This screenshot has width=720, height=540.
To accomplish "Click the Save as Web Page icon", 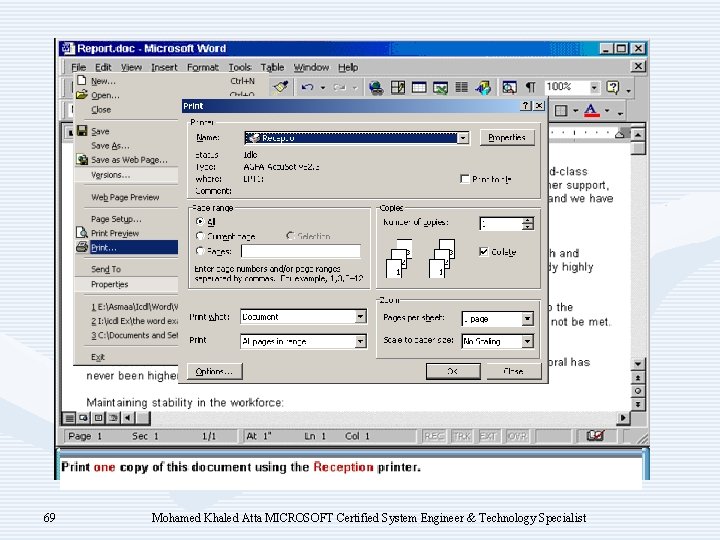I will [82, 159].
